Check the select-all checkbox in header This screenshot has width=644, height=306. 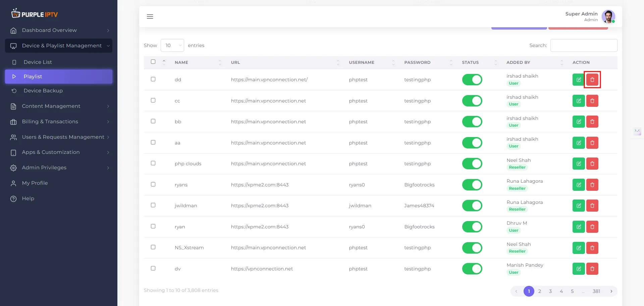pyautogui.click(x=153, y=62)
